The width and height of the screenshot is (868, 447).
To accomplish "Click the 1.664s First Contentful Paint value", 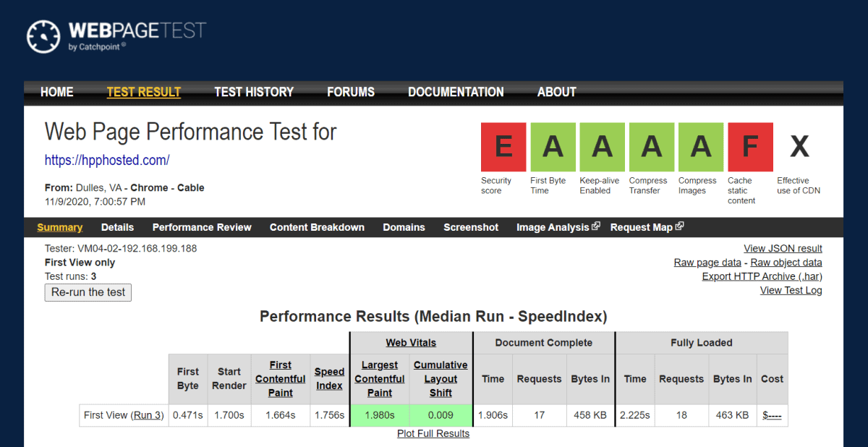I will point(281,415).
